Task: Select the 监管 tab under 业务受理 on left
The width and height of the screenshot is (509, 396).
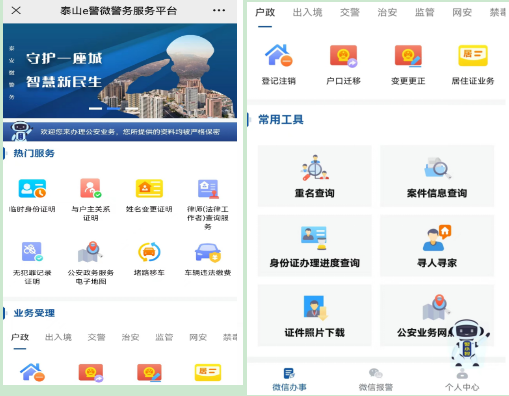Action: pos(164,337)
